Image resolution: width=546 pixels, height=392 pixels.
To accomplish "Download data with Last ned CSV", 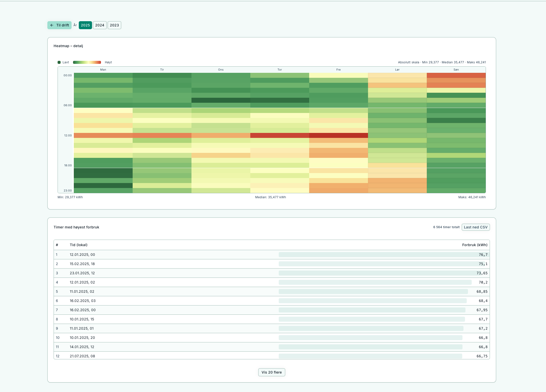I will (x=475, y=227).
